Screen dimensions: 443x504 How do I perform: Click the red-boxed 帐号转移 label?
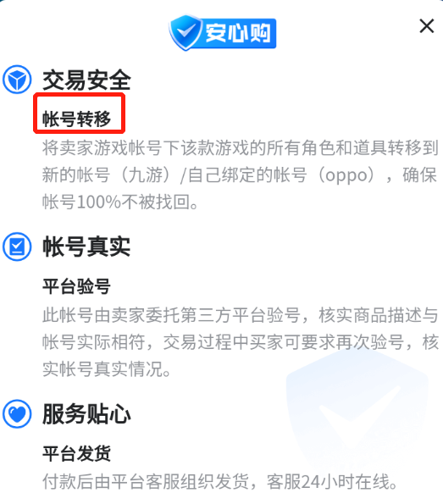pyautogui.click(x=76, y=119)
